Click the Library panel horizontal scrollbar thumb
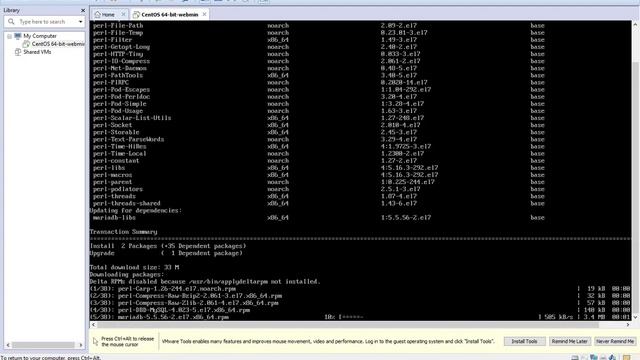This screenshot has width=640, height=360. click(x=44, y=345)
